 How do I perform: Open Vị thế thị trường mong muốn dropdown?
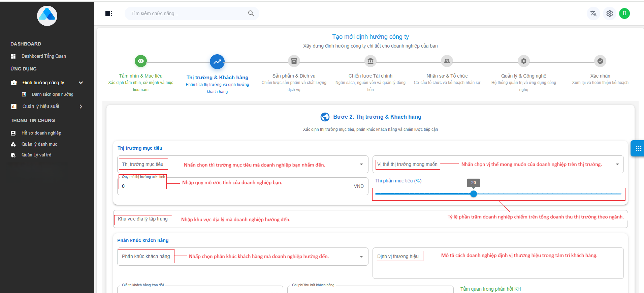tap(617, 165)
